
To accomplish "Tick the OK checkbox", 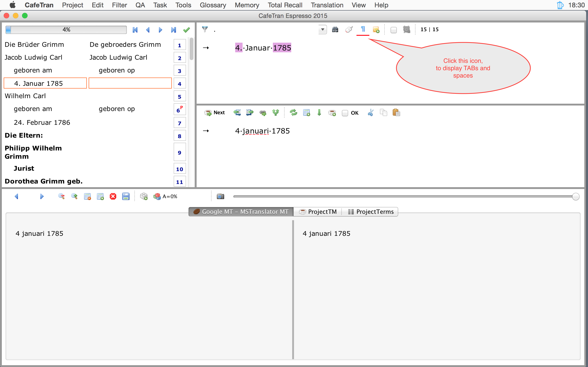I will click(x=345, y=113).
